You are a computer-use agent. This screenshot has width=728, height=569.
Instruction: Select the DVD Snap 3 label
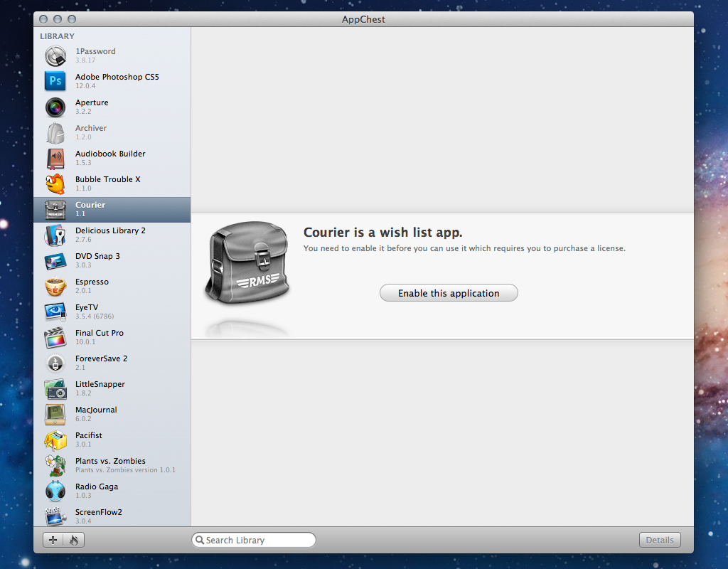(x=97, y=256)
